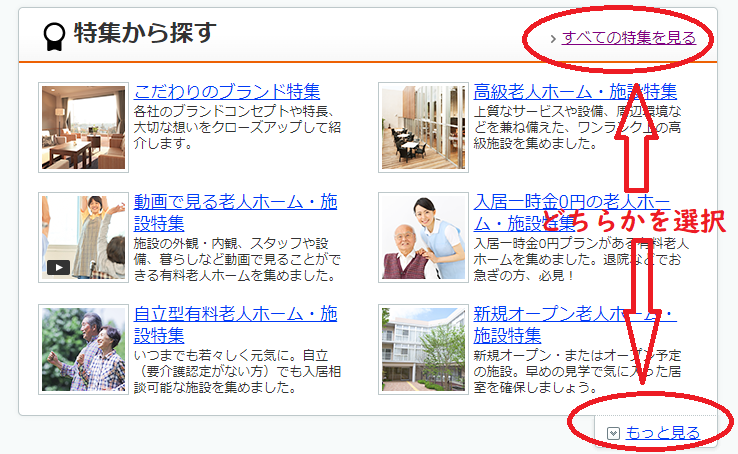
Task: Open the 高級老人ホーム・施設特集 link
Action: (x=575, y=91)
